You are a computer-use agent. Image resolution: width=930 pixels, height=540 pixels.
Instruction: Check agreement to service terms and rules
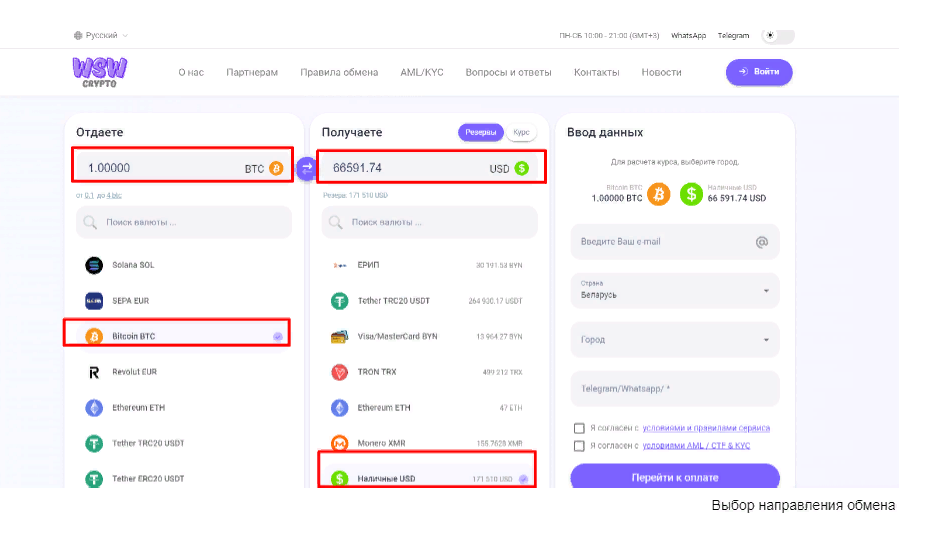click(x=579, y=428)
